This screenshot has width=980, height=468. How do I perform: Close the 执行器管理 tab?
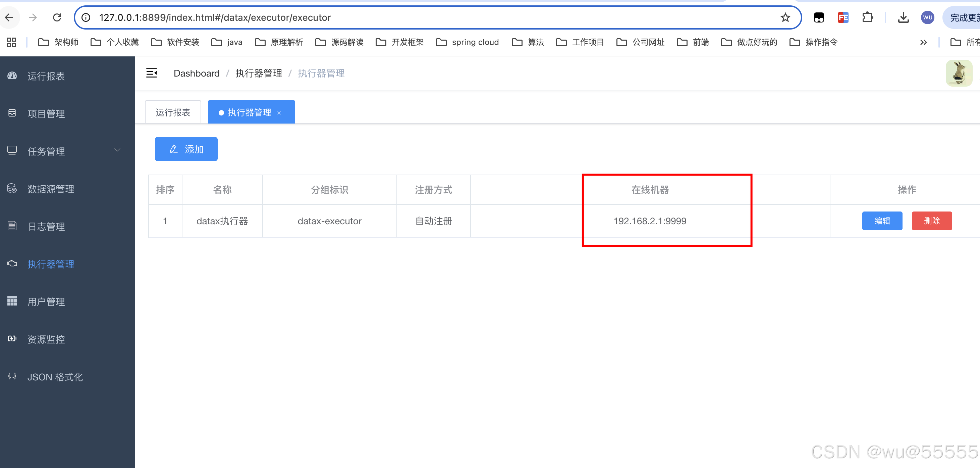(279, 113)
